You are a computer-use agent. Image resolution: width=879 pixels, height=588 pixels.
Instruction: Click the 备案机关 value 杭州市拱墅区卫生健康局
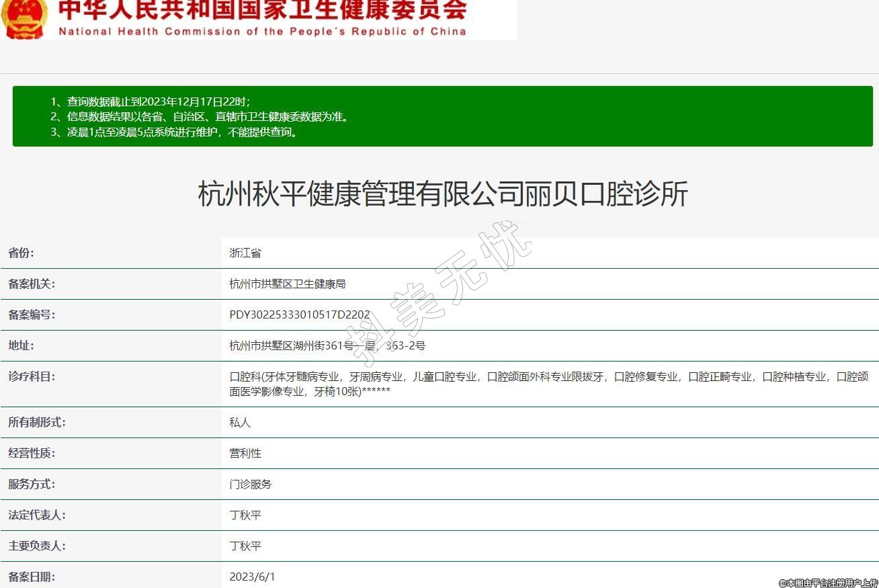point(287,284)
